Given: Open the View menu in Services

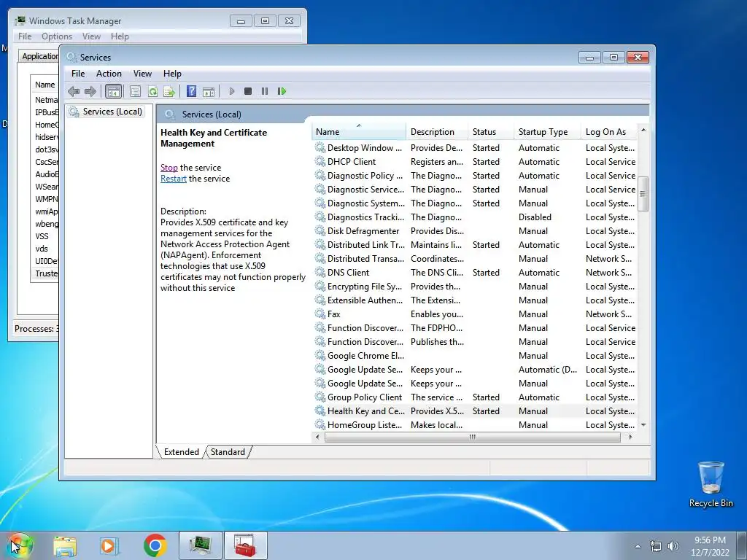Looking at the screenshot, I should tap(142, 74).
